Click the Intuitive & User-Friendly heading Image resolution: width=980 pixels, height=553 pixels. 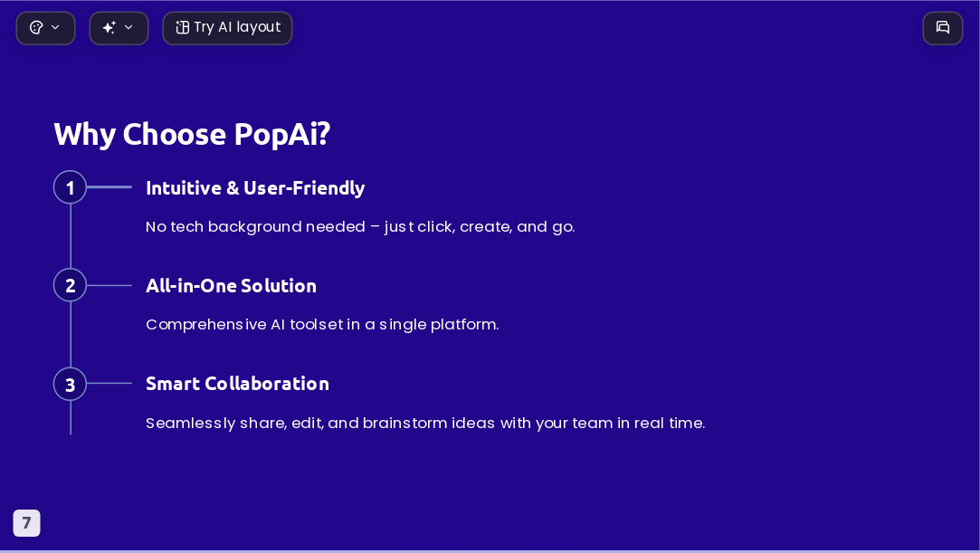(255, 188)
